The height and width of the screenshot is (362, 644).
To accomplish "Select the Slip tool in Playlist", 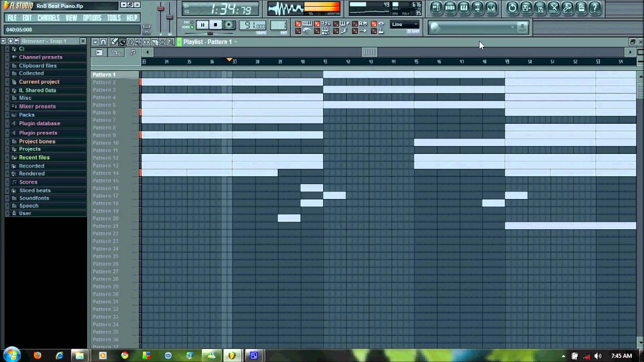I will click(x=146, y=42).
